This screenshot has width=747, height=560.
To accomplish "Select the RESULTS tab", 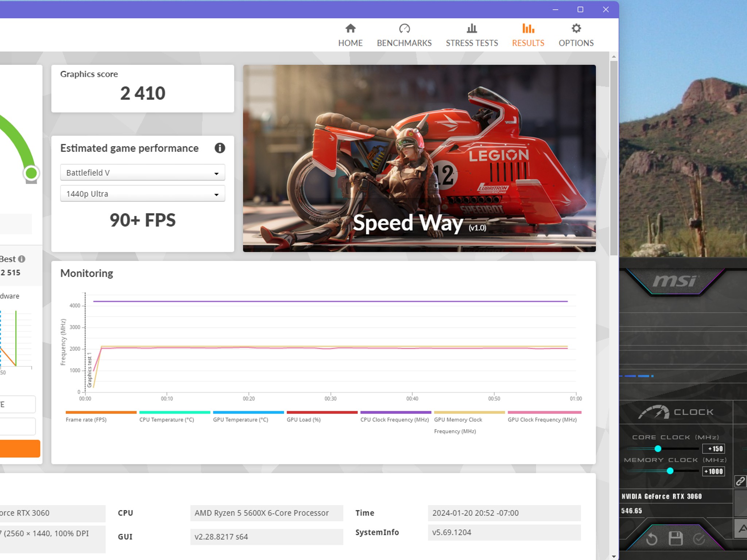I will [x=528, y=35].
